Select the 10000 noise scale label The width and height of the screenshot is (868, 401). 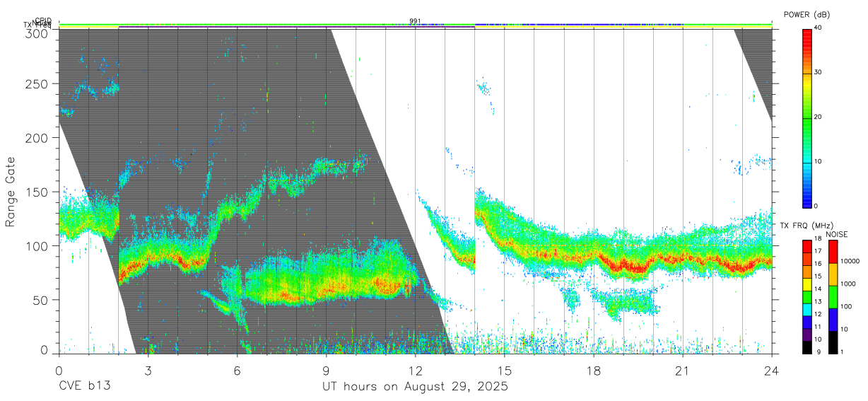[x=850, y=262]
